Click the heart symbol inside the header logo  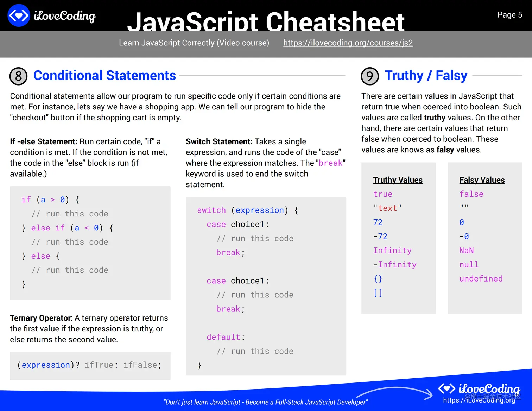point(18,15)
